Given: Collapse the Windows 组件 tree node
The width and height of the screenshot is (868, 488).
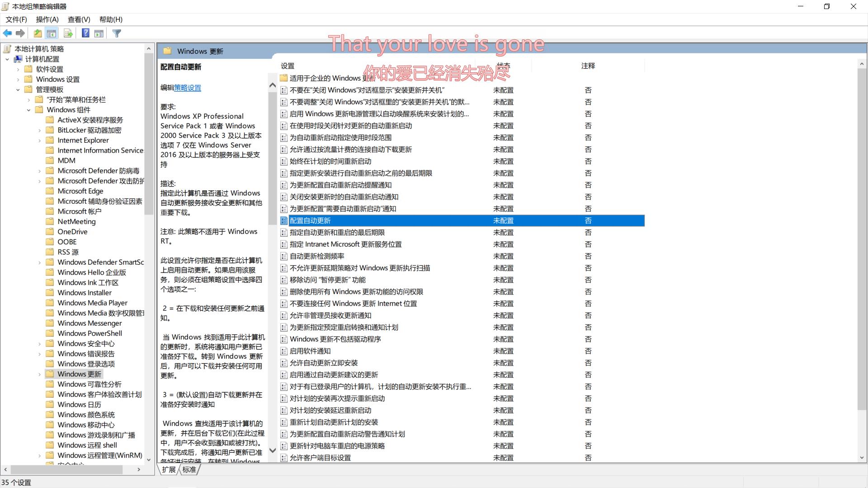Looking at the screenshot, I should point(29,110).
